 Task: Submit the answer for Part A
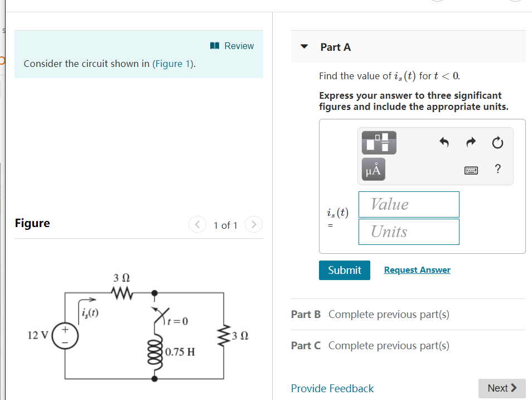click(344, 270)
